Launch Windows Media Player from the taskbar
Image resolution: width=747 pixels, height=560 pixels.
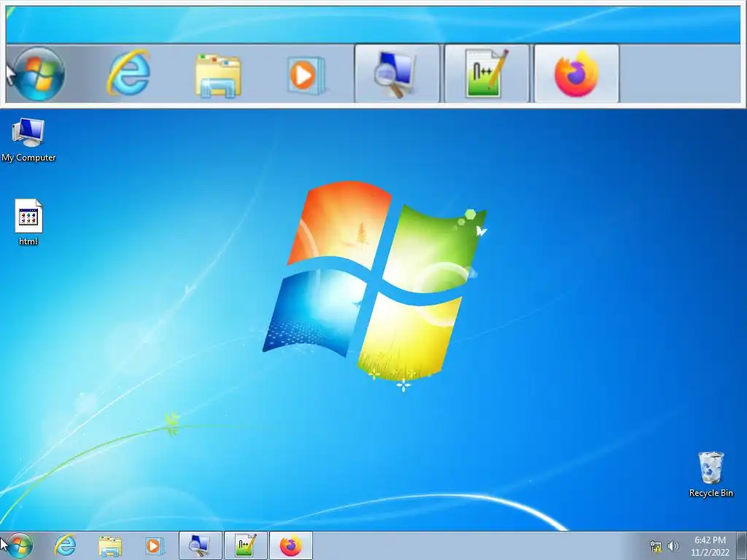(155, 545)
